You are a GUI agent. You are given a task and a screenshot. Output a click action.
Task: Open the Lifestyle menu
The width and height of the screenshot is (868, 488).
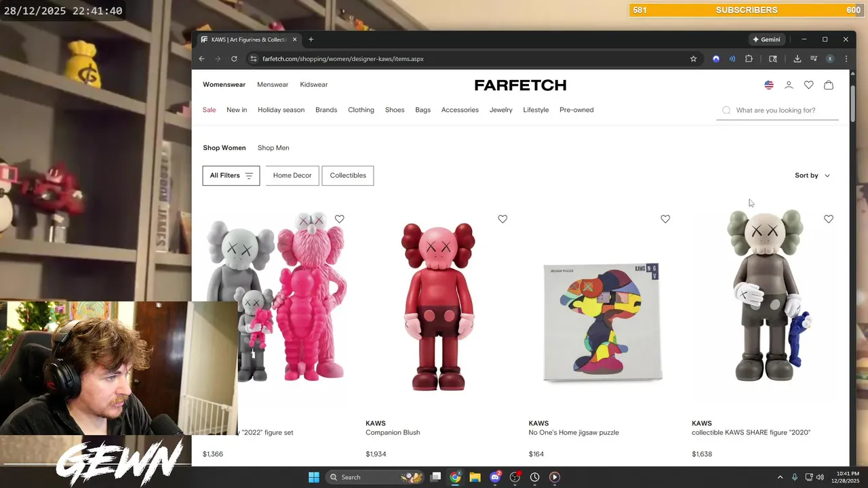click(x=536, y=110)
